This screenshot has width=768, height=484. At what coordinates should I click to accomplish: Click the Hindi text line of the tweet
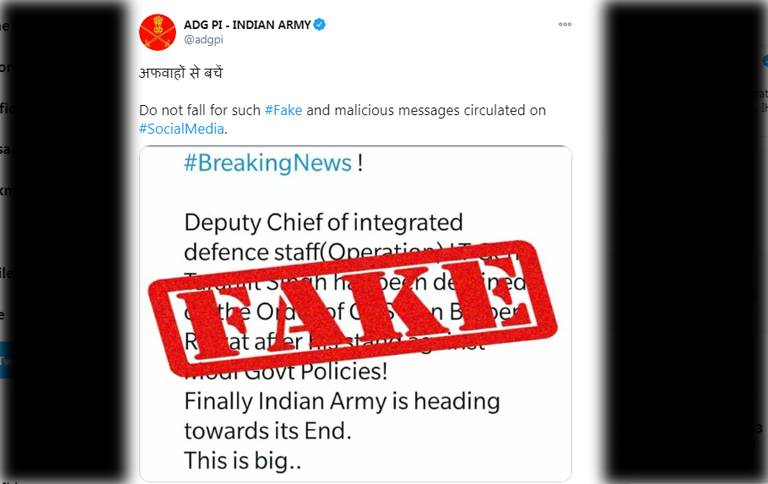(181, 73)
